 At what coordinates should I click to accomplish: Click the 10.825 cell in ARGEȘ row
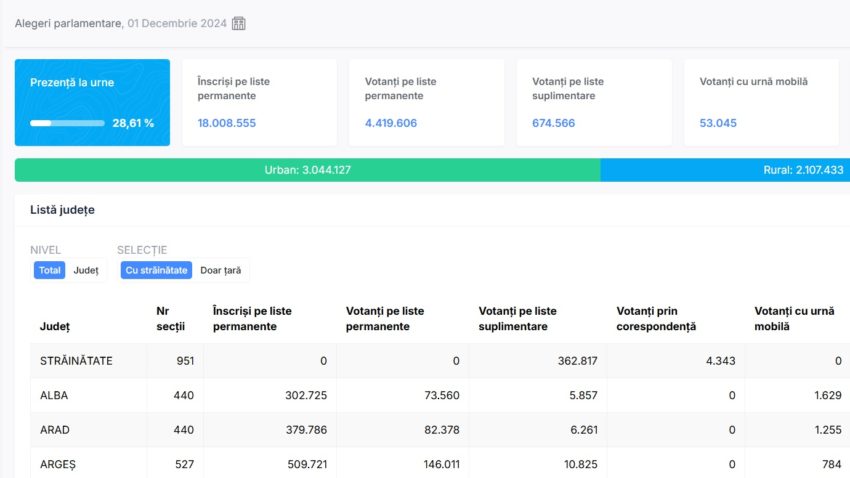pos(581,464)
